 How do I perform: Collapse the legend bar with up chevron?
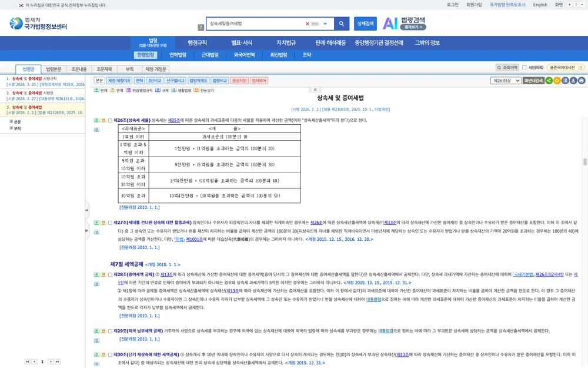tap(315, 89)
